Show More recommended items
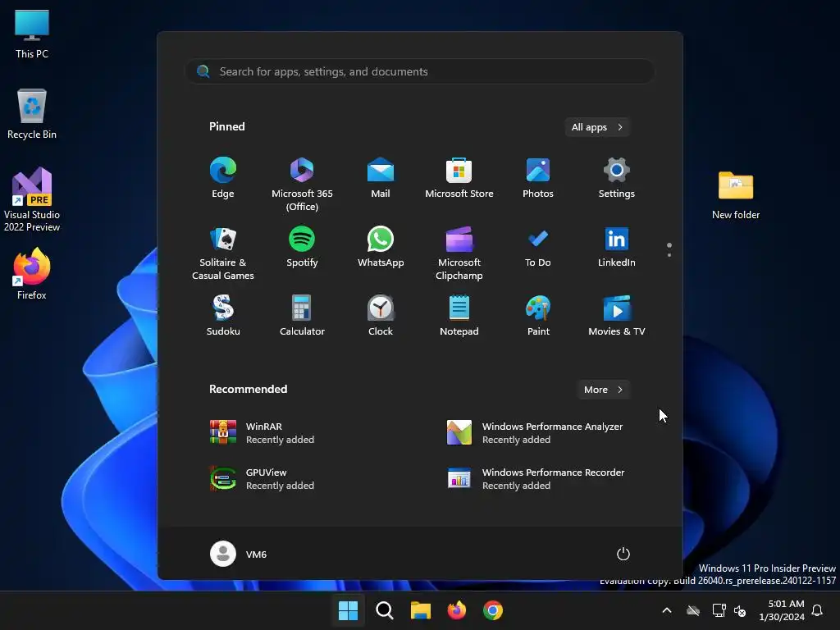 (x=604, y=390)
